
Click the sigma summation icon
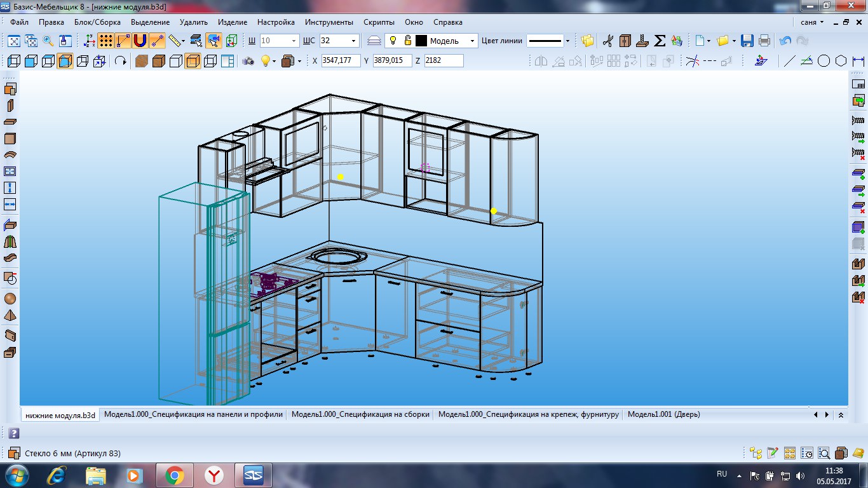pos(660,41)
